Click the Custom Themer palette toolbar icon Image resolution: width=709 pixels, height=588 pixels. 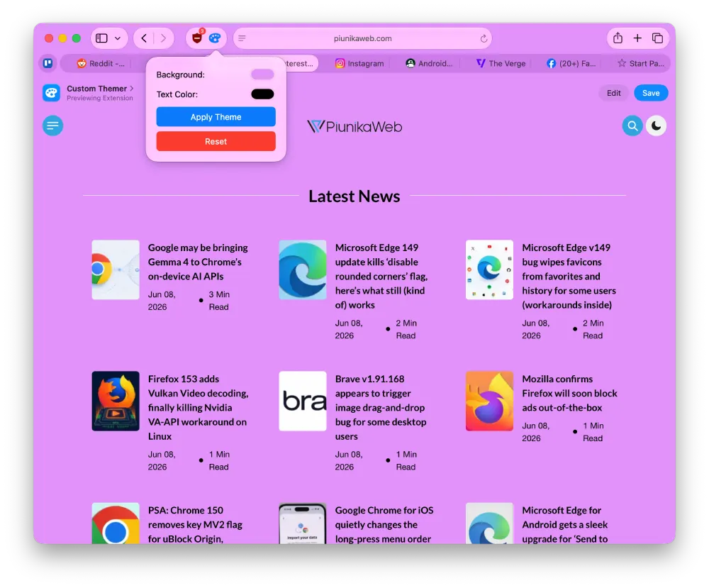(x=215, y=38)
